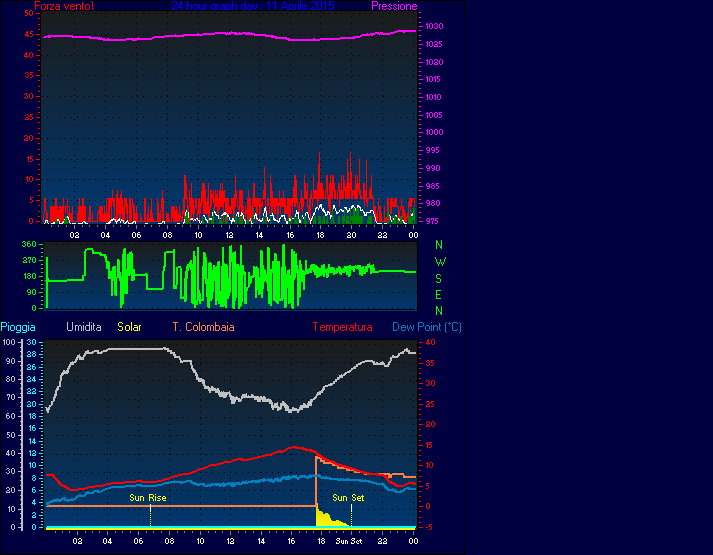This screenshot has height=555, width=713.
Task: Click the 'Forza vento' legend label
Action: [x=64, y=6]
